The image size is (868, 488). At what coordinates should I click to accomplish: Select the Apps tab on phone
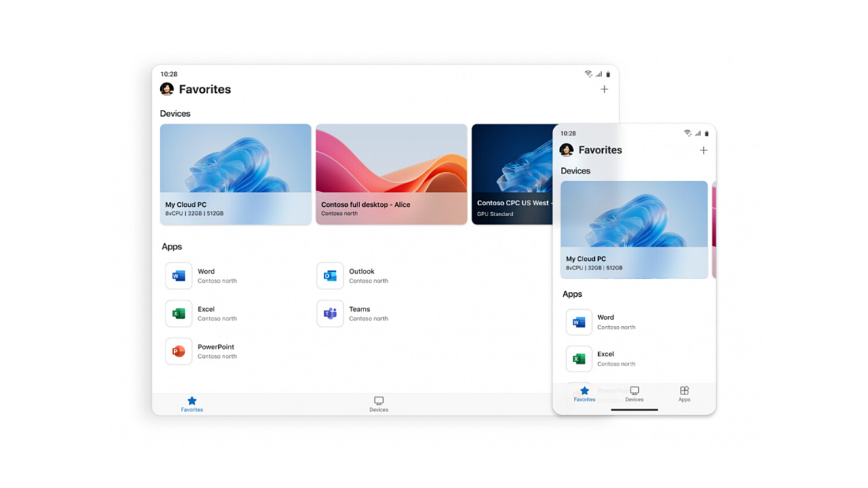pyautogui.click(x=684, y=394)
